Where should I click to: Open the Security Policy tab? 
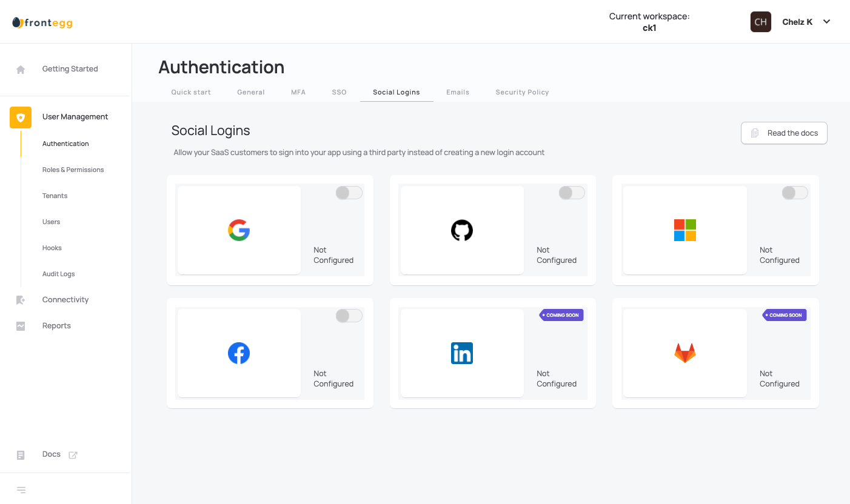[522, 92]
